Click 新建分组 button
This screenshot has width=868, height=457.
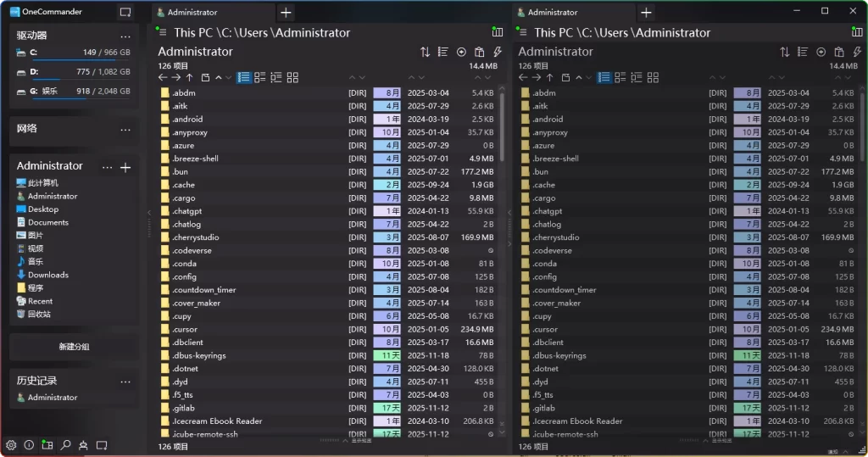(x=75, y=346)
